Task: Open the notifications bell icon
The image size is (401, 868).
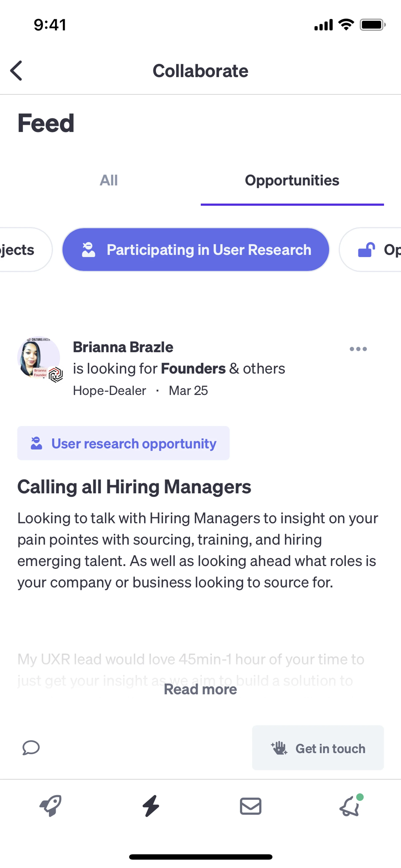Action: pyautogui.click(x=350, y=806)
